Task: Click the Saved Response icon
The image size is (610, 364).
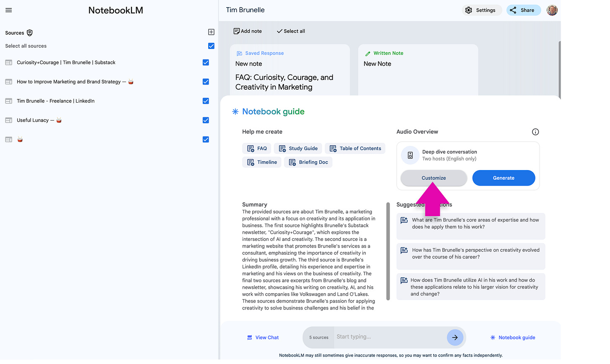Action: point(240,53)
